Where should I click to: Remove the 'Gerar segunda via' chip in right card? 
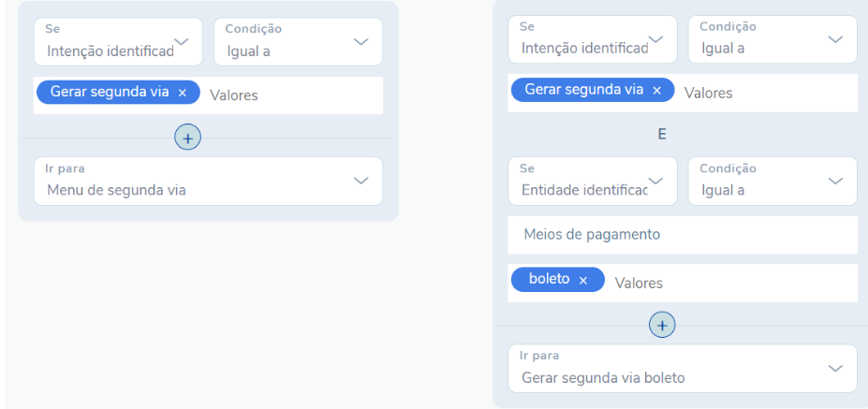tap(656, 91)
